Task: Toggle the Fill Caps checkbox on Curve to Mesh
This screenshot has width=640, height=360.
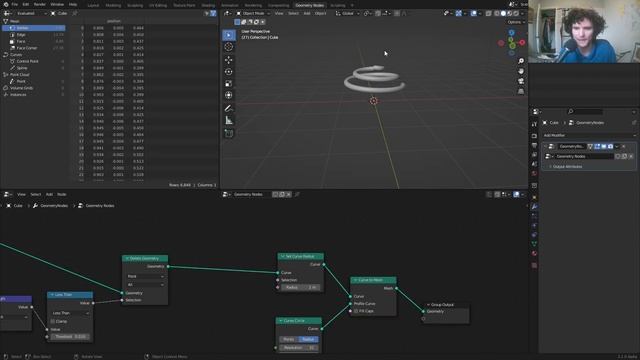Action: point(356,311)
